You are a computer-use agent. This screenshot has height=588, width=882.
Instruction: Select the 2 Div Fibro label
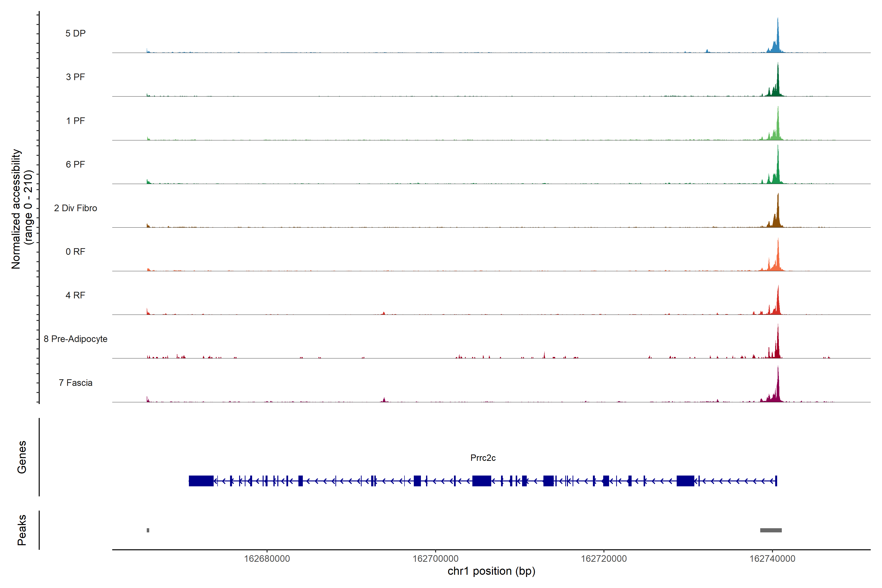tap(75, 208)
